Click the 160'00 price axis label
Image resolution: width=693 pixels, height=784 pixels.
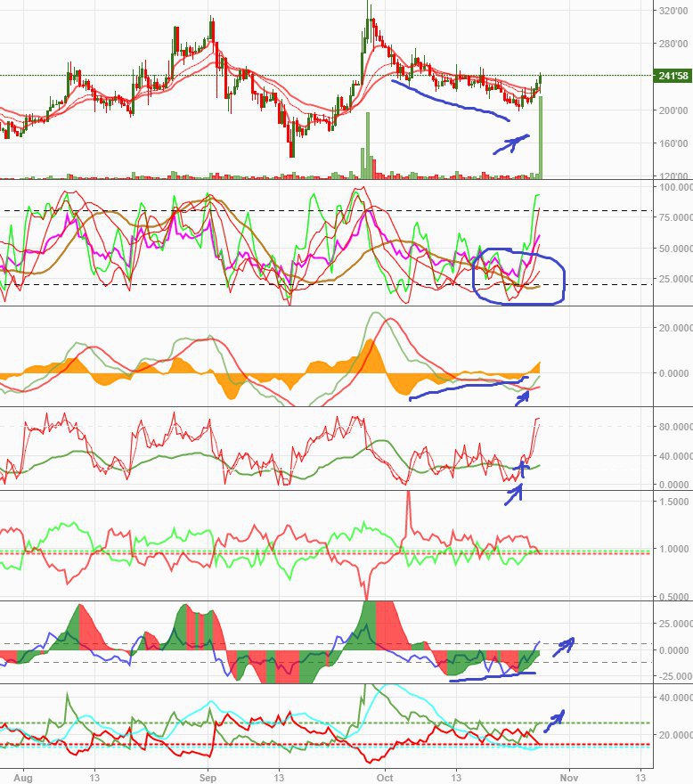[673, 143]
